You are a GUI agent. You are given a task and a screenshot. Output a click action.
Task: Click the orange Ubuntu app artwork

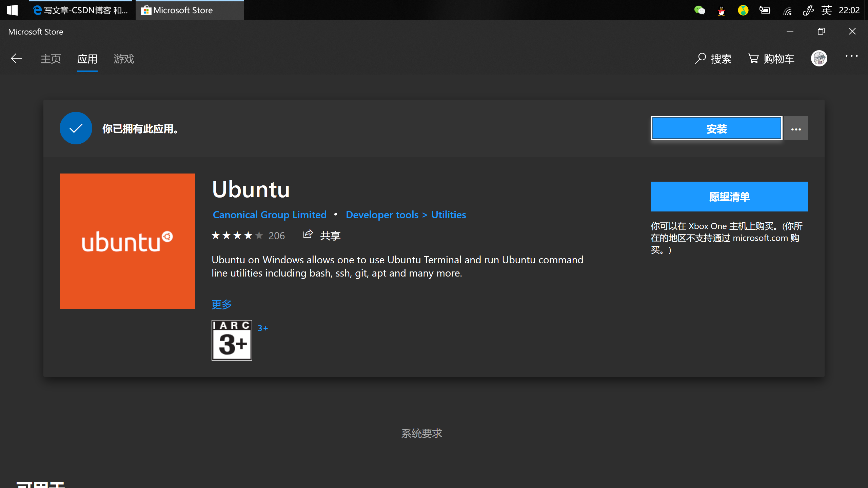127,241
